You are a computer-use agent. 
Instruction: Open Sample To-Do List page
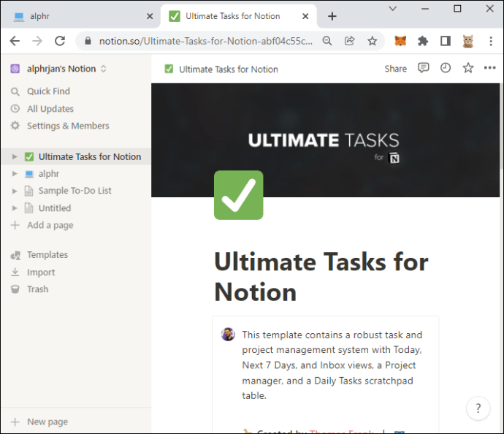click(x=75, y=191)
